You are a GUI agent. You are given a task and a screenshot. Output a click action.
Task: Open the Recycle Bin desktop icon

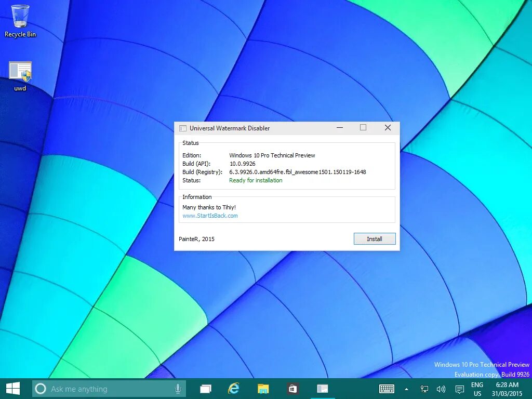point(20,21)
